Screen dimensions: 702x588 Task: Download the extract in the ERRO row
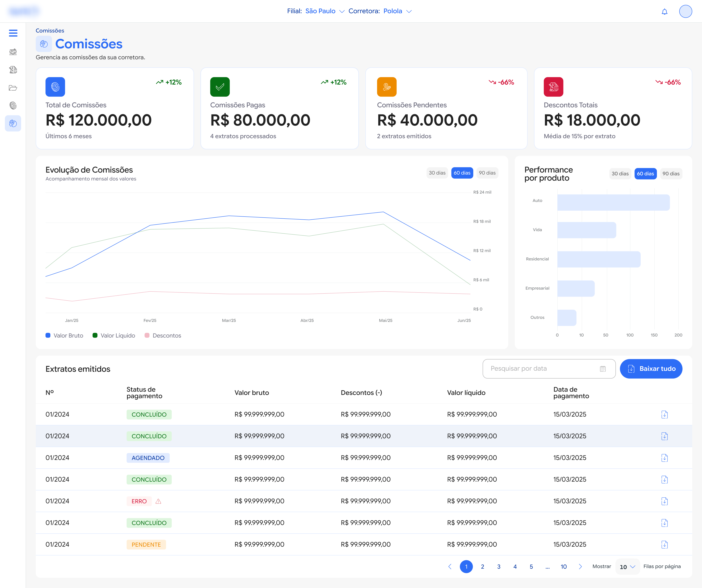(665, 501)
